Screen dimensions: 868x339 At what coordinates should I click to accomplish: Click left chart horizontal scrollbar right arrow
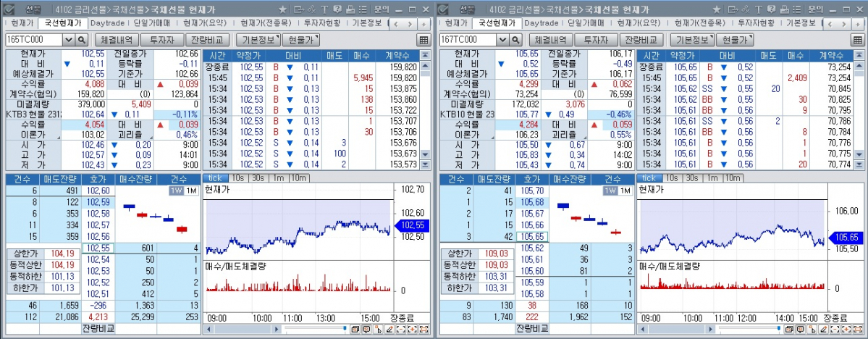pyautogui.click(x=277, y=330)
